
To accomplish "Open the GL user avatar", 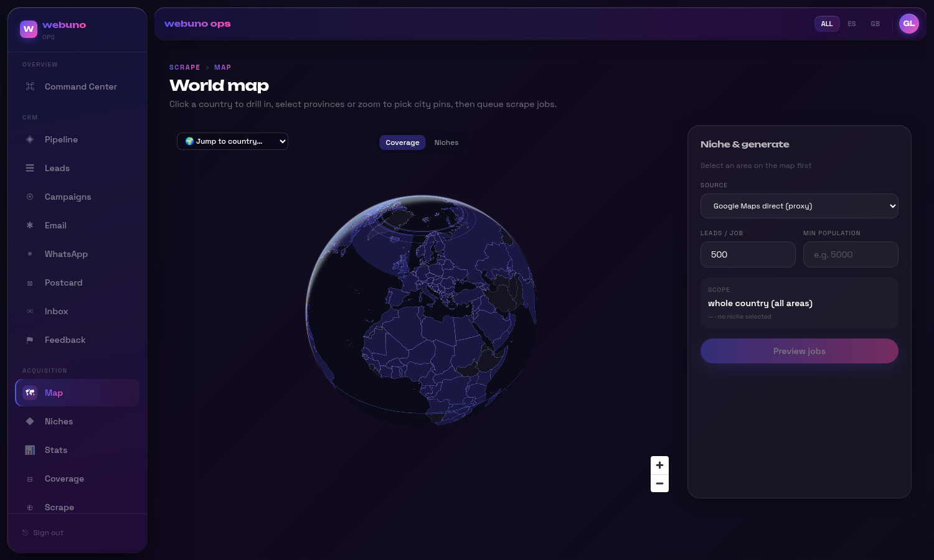I will coord(909,24).
